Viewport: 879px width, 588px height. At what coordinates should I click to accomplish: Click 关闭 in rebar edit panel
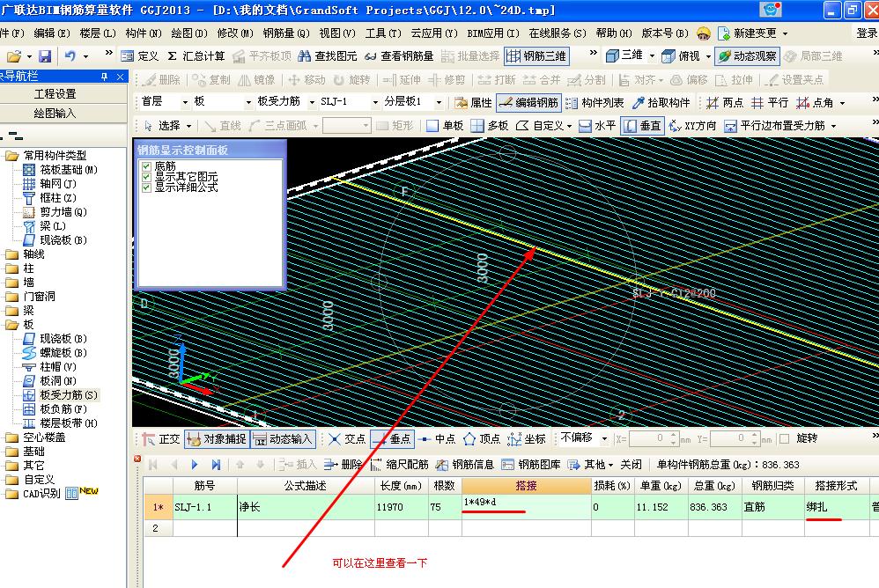[632, 464]
